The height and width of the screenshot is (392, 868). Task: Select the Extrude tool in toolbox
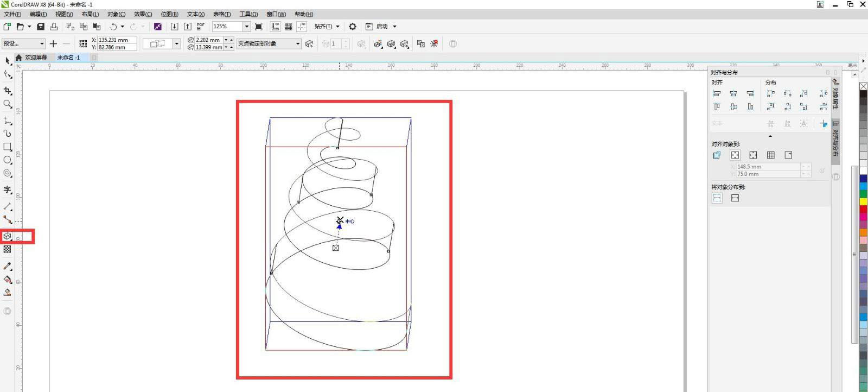pyautogui.click(x=7, y=236)
